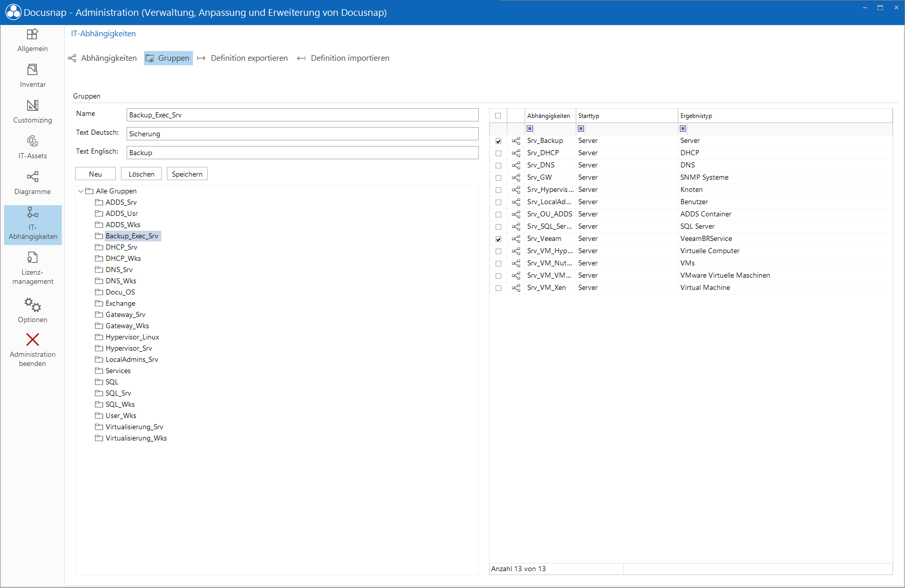Screen dimensions: 905x588
Task: Check the Srv_DHCP checkbox
Action: pos(498,153)
